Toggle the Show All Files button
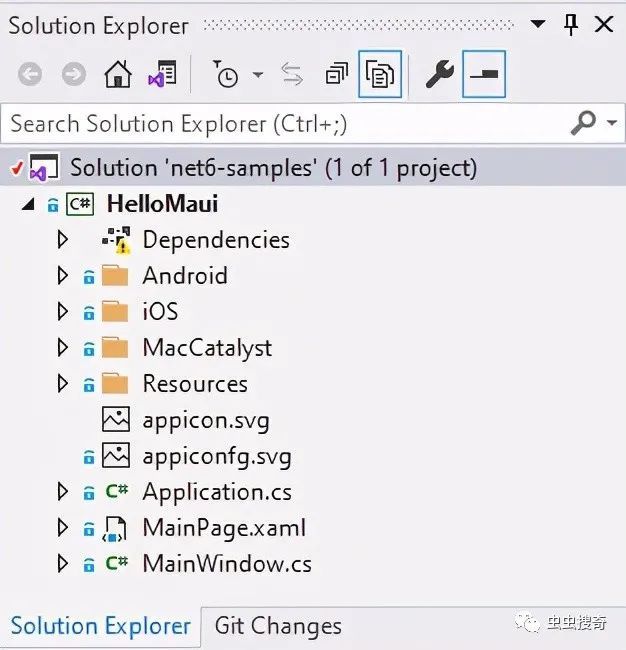The height and width of the screenshot is (650, 626). (380, 74)
